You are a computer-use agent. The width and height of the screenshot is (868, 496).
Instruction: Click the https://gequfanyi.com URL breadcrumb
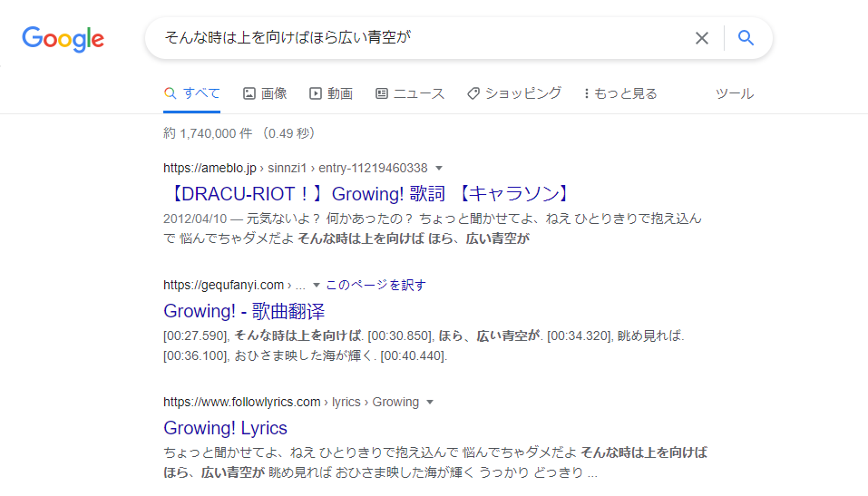234,285
